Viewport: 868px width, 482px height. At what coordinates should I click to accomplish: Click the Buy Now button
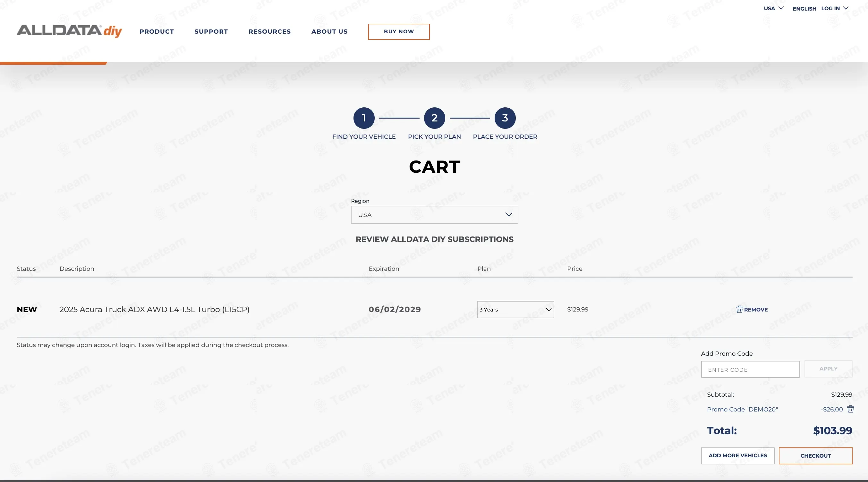(x=399, y=32)
